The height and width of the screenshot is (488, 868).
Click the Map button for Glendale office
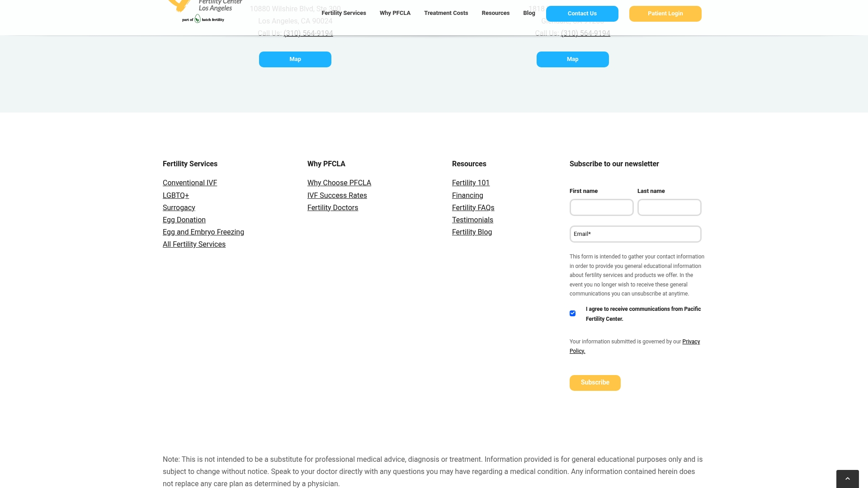pos(572,59)
